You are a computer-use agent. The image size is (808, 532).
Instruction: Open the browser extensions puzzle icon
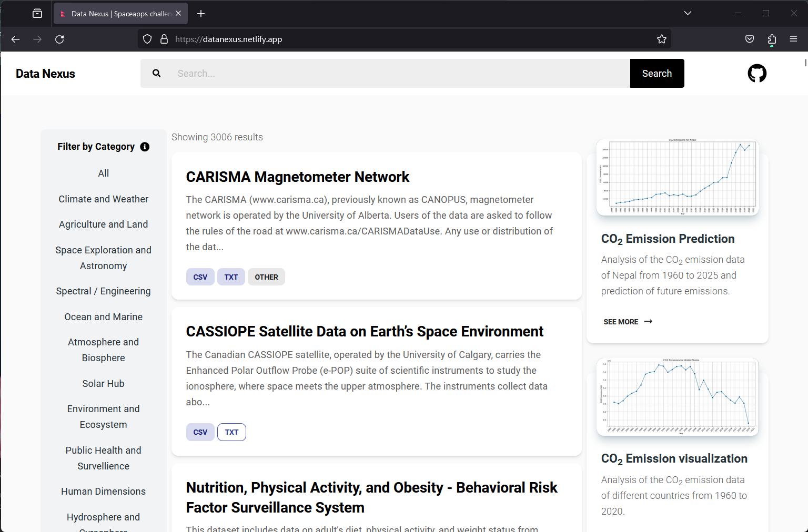coord(772,39)
